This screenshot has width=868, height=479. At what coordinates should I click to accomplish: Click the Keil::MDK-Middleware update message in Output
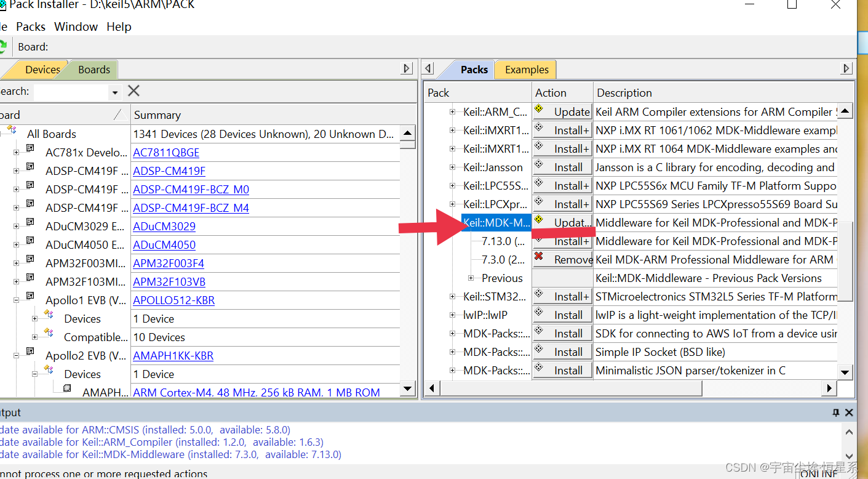[x=170, y=454]
